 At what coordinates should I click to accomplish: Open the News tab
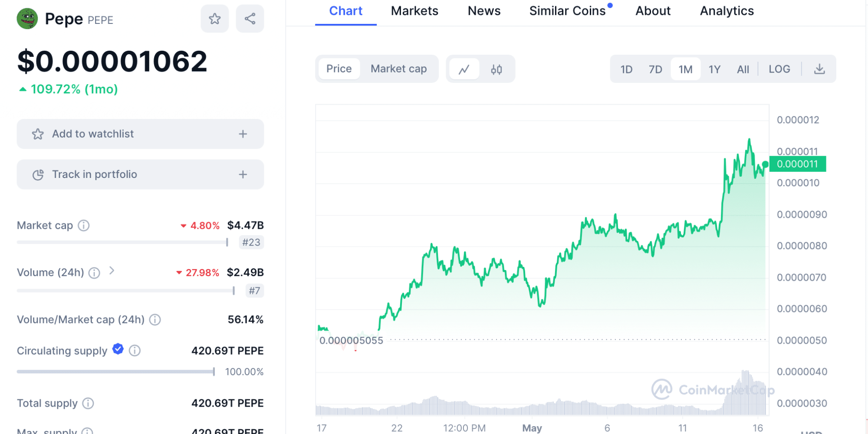pos(484,11)
